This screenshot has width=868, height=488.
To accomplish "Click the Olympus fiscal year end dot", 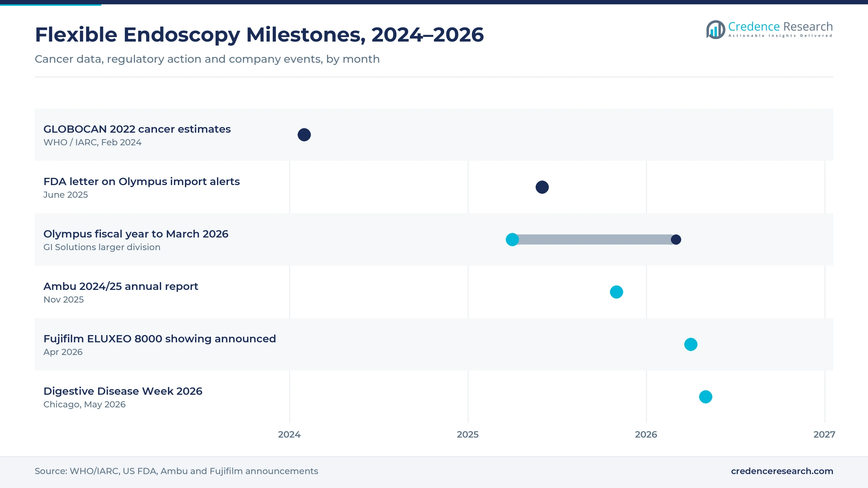I will coord(676,240).
